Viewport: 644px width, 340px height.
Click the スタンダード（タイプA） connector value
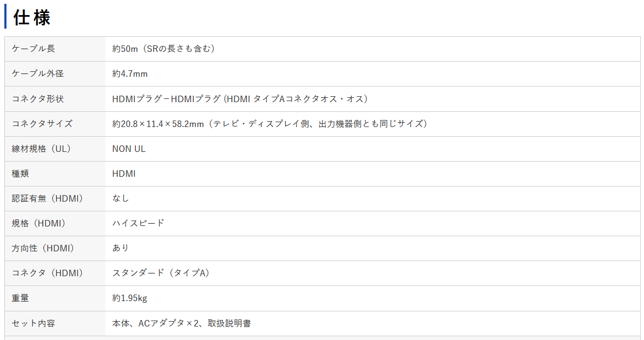tap(161, 273)
